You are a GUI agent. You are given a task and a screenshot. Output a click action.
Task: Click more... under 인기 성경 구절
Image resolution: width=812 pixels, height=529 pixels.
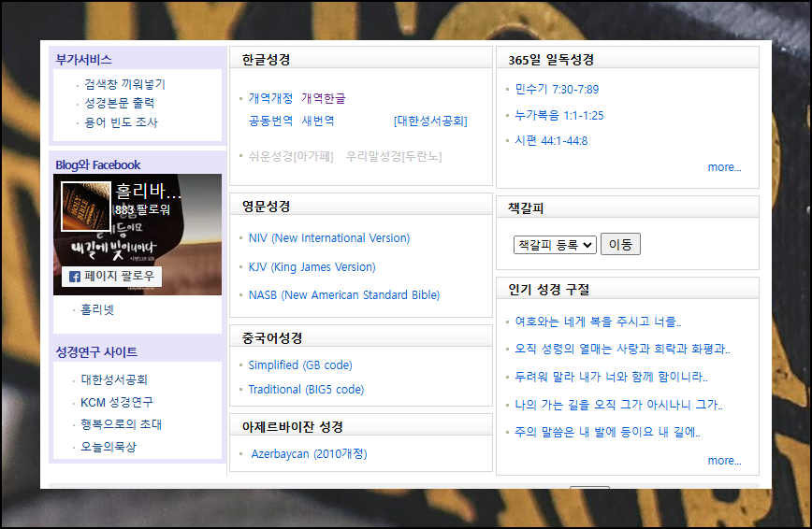[x=724, y=461]
